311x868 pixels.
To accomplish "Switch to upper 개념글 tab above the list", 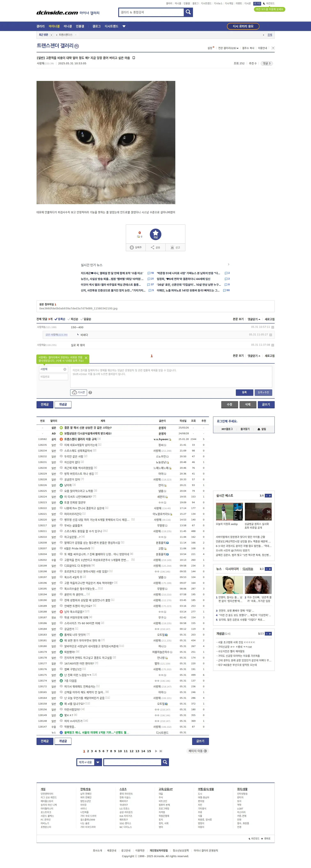I will coord(63,404).
